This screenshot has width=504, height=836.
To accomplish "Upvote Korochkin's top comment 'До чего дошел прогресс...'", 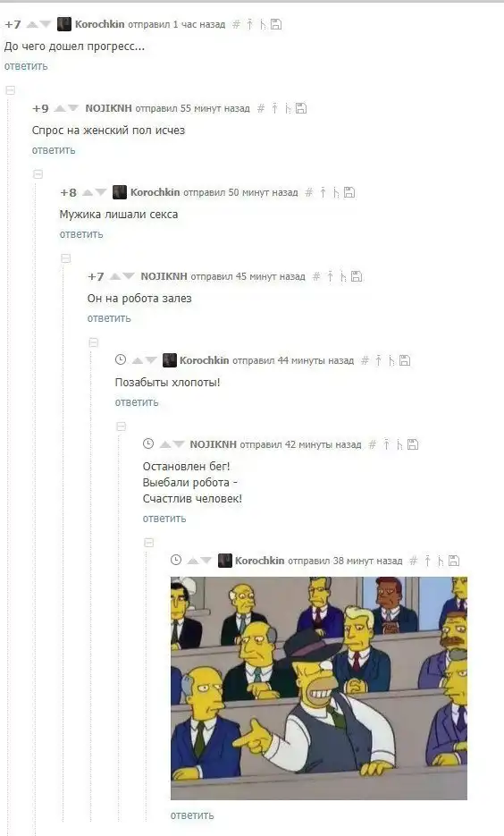I will coord(32,24).
